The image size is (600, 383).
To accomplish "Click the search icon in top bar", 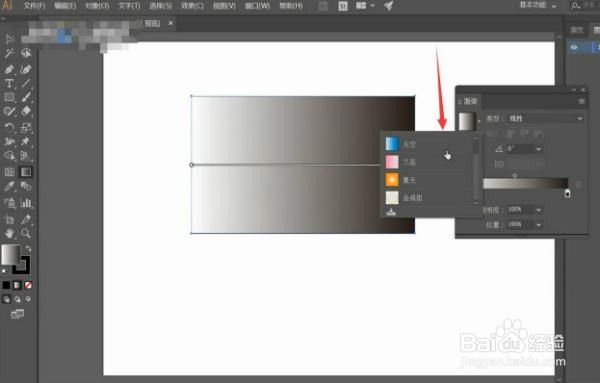I will [574, 6].
